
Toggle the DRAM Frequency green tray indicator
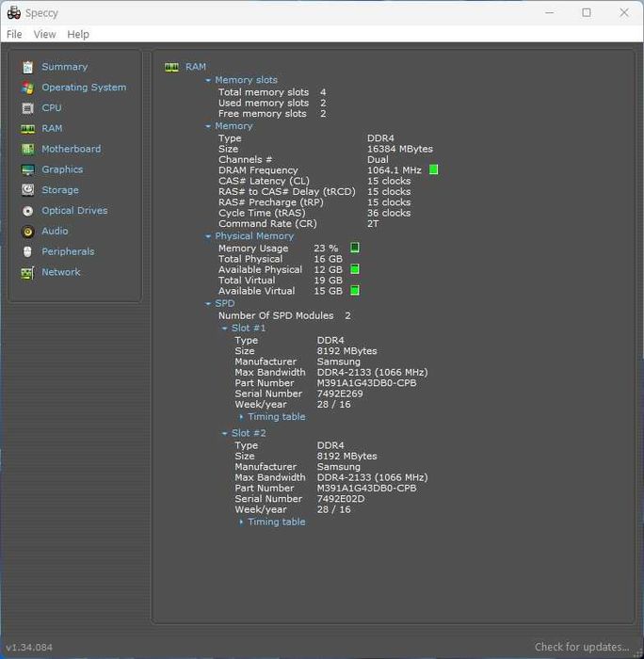point(433,169)
